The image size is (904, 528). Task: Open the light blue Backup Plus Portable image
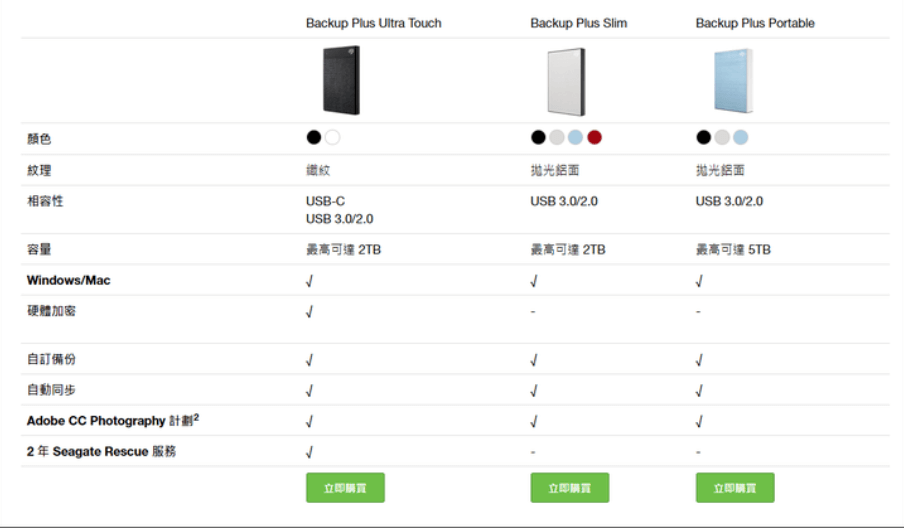pos(732,81)
